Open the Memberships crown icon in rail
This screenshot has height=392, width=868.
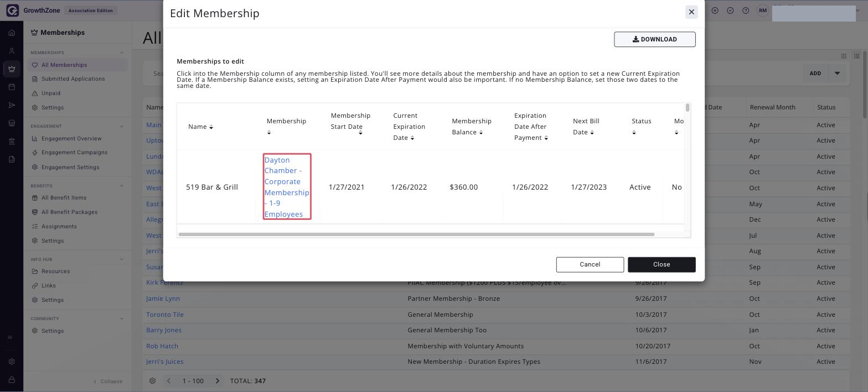[x=12, y=69]
